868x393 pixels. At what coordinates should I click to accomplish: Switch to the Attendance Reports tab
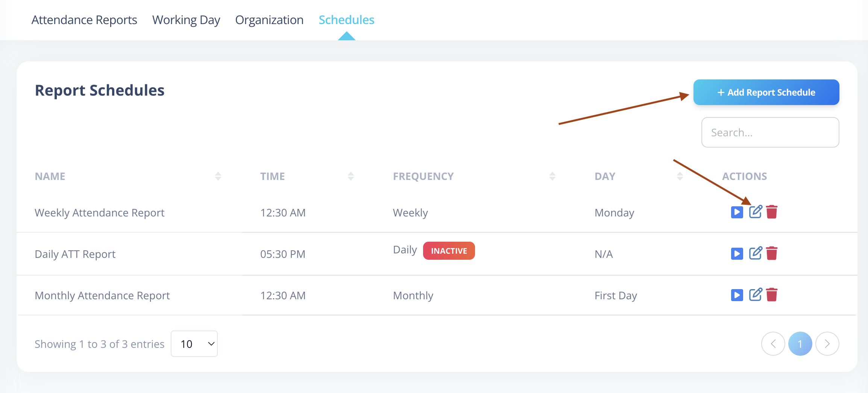[84, 20]
